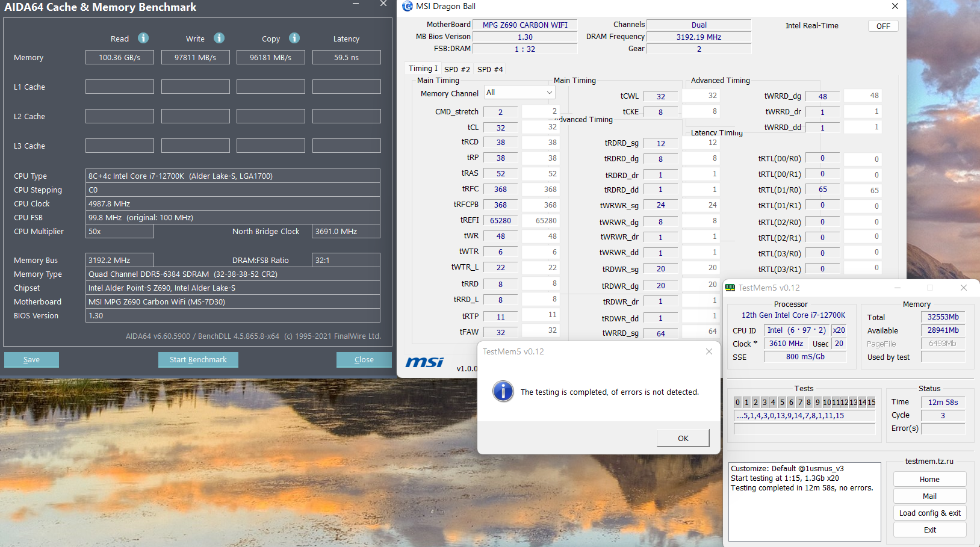Image resolution: width=980 pixels, height=547 pixels.
Task: Select the CMD_stretch blue value field
Action: [500, 112]
